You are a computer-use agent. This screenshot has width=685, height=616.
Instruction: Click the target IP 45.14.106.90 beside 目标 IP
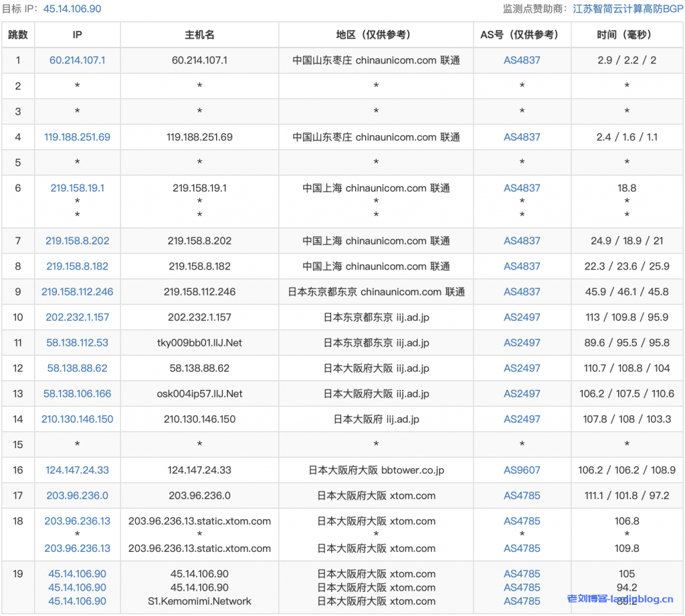point(72,9)
